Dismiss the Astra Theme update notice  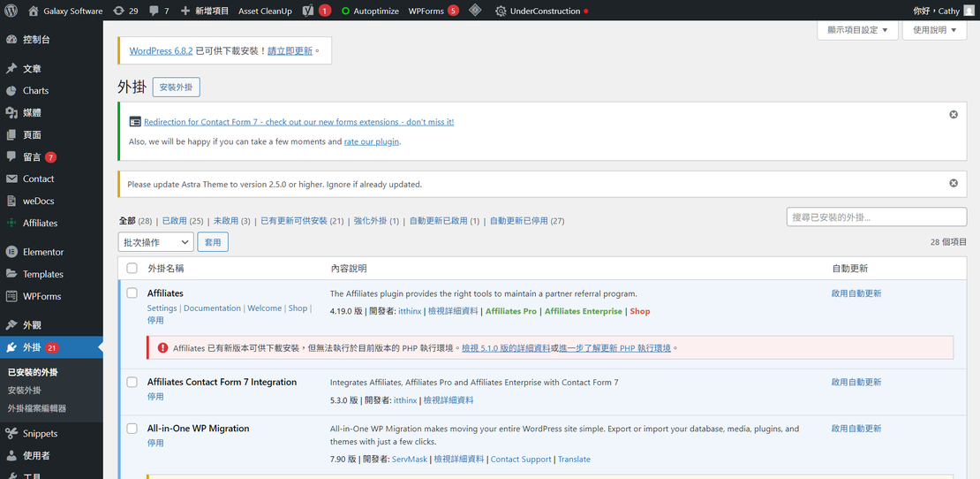(954, 184)
